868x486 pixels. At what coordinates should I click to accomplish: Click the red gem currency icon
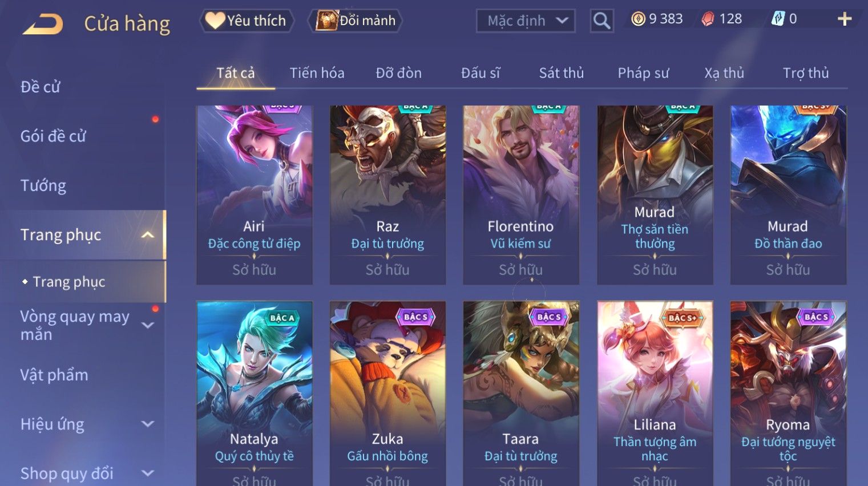tap(708, 19)
